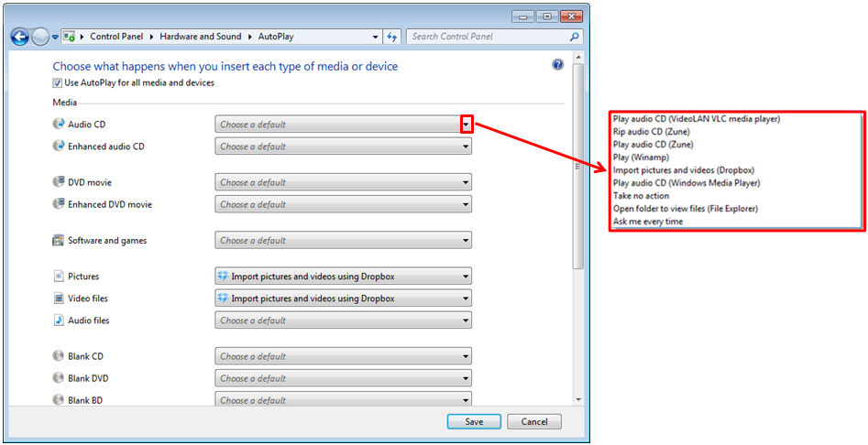Open the Blank DVD default dropdown
Screen dimensions: 868x445
point(343,378)
